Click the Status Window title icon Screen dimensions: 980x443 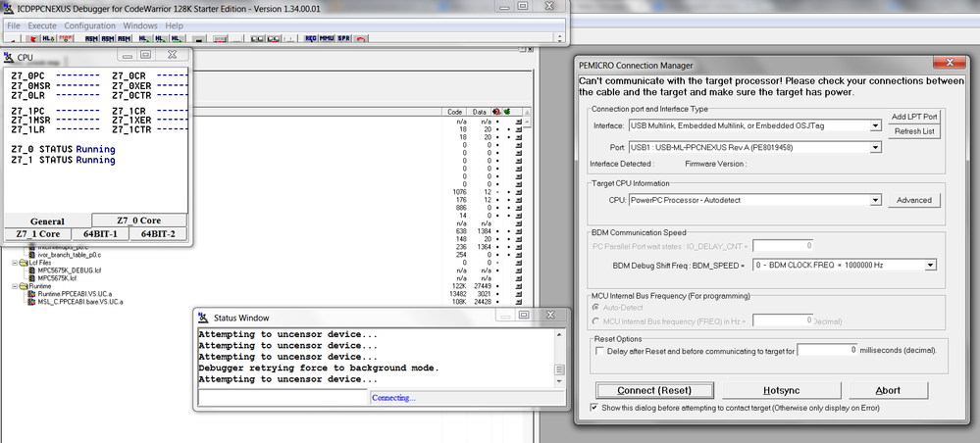[202, 318]
